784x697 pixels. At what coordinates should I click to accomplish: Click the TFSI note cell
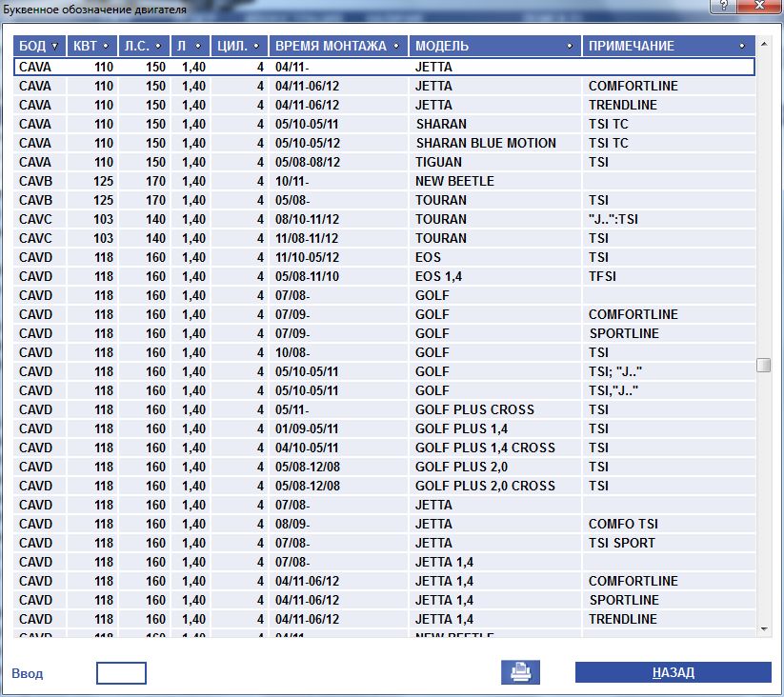coord(669,276)
